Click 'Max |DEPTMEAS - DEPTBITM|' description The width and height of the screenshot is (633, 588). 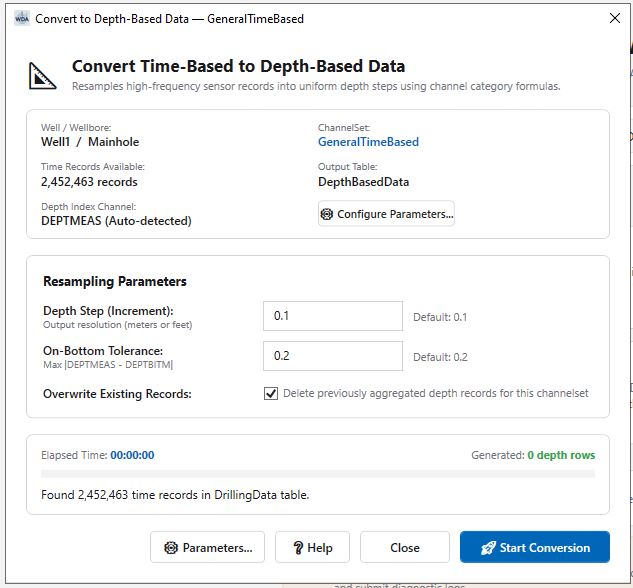tap(108, 365)
